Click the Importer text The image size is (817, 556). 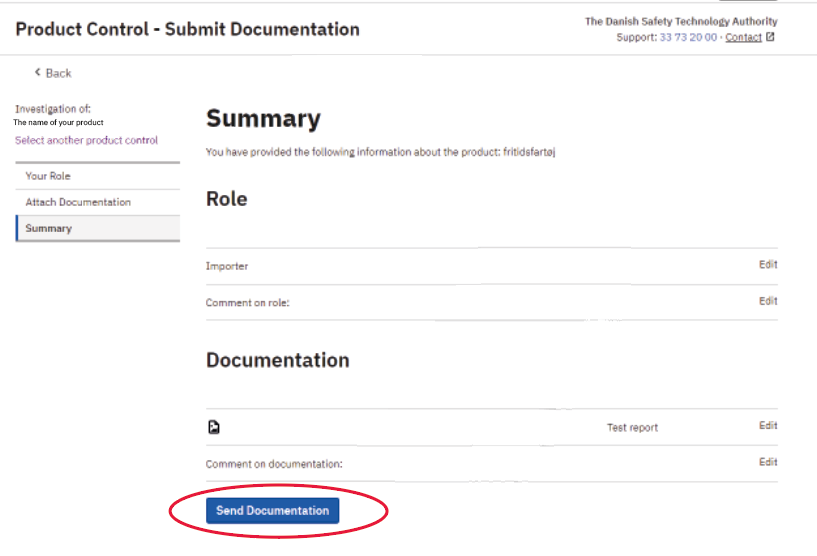click(227, 266)
